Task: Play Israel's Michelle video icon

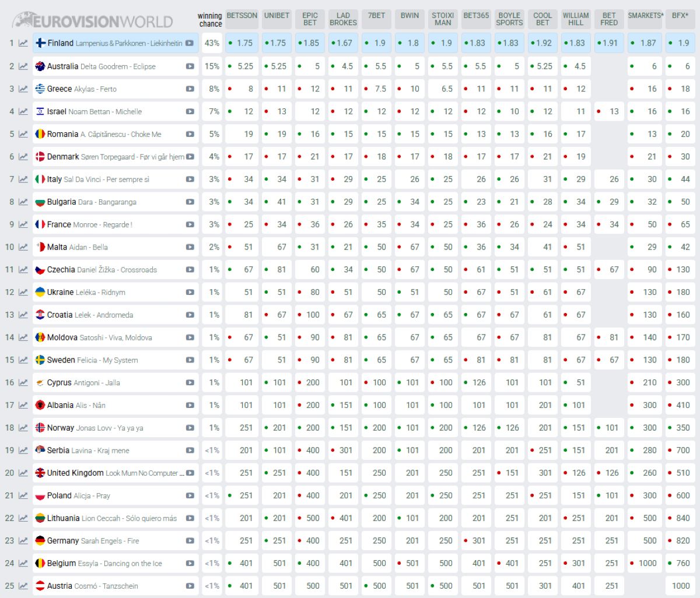Action: [x=190, y=111]
